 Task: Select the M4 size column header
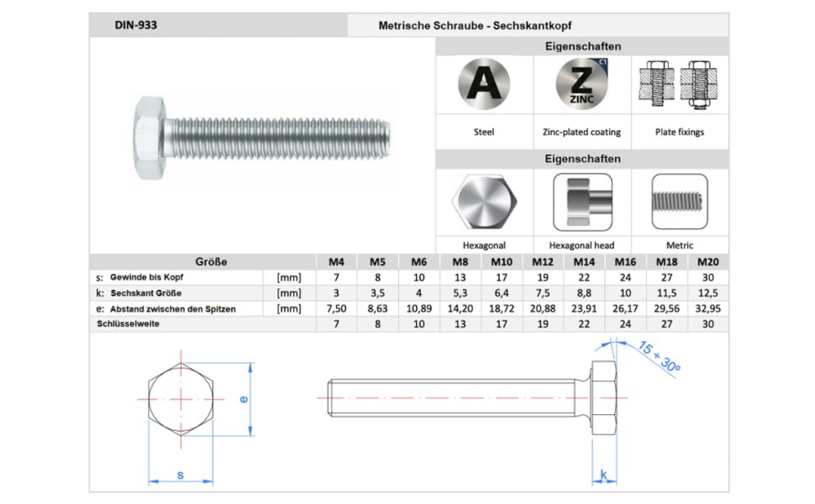click(x=336, y=262)
